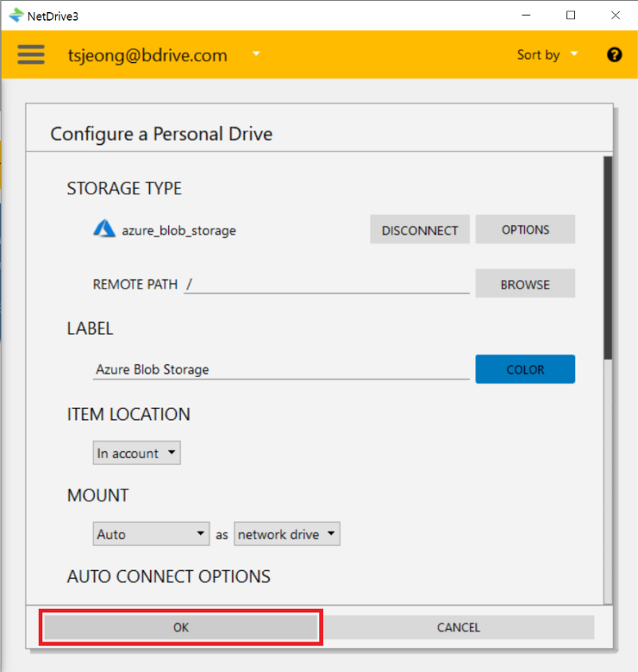Click the Azure Blob Storage label field
This screenshot has width=638, height=672.
click(281, 369)
